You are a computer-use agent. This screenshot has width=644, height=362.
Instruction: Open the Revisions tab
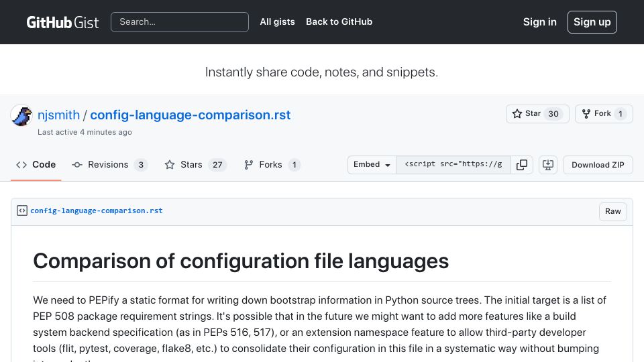pos(109,165)
